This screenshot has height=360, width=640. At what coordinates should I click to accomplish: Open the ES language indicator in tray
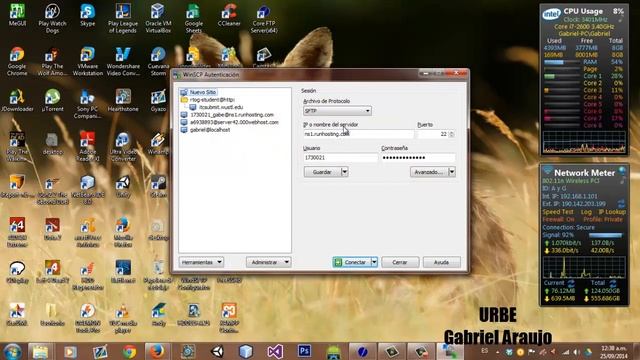click(484, 351)
